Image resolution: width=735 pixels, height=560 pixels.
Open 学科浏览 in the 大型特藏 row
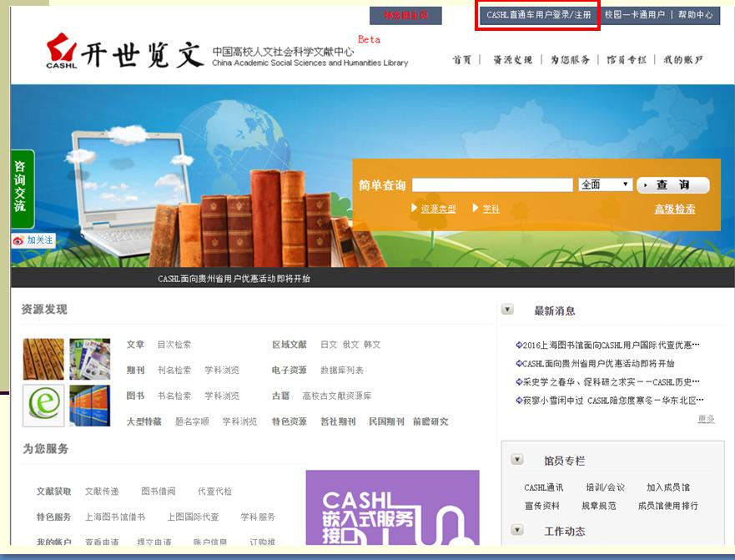coord(239,421)
